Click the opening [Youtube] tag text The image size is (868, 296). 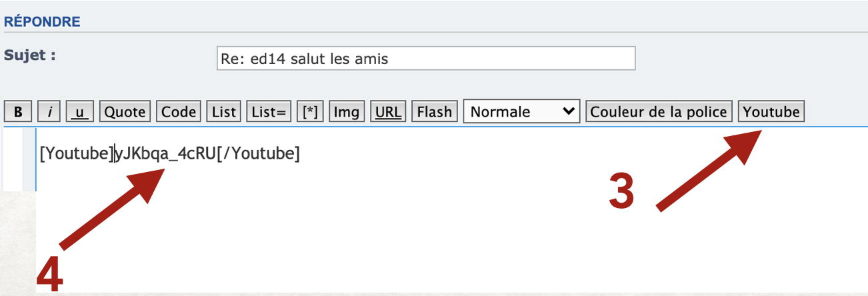(x=77, y=154)
